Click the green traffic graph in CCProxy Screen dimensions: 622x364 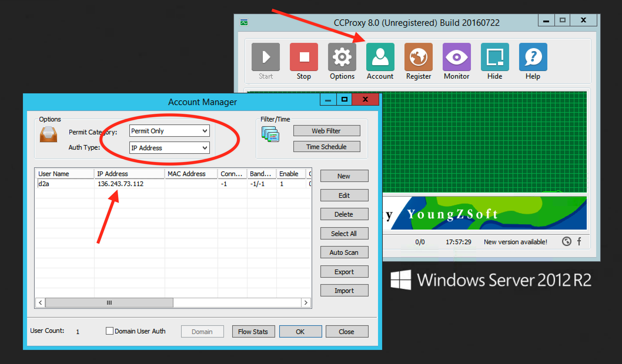(484, 142)
